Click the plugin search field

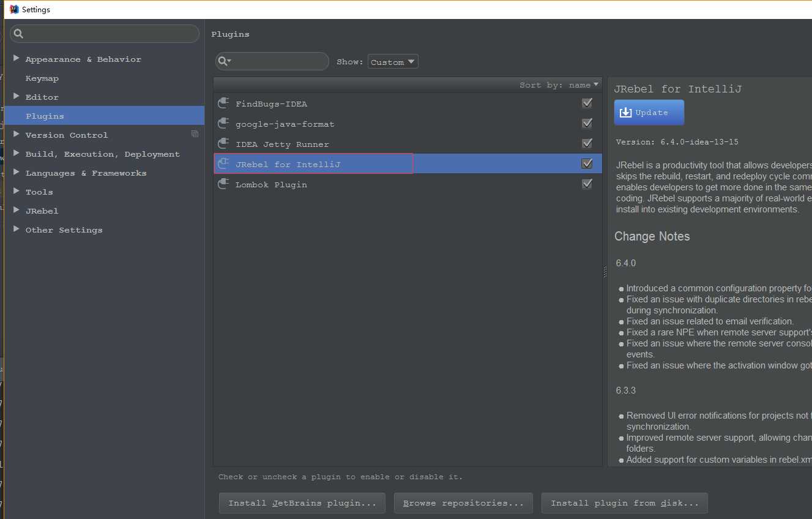coord(272,61)
